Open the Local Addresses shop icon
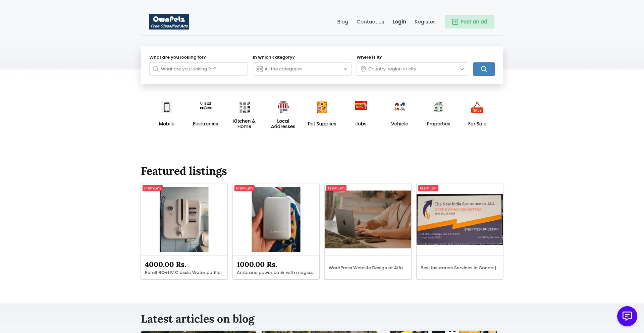The width and height of the screenshot is (644, 333). [283, 107]
